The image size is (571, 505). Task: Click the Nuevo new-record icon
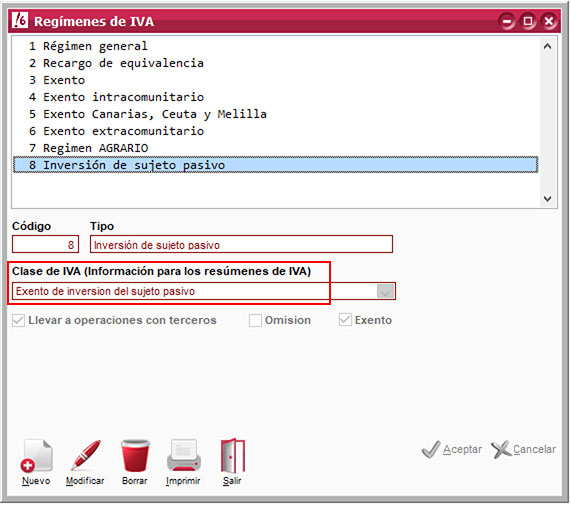(36, 456)
